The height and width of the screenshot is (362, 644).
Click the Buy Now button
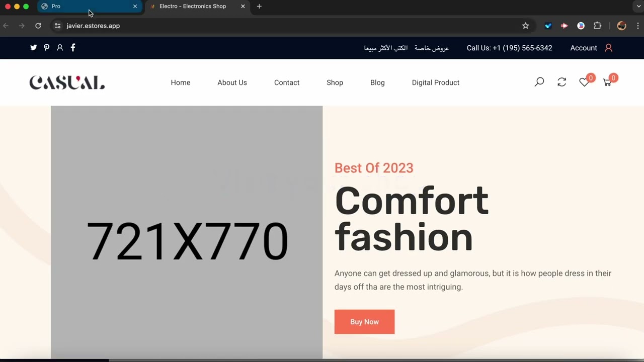pyautogui.click(x=364, y=322)
